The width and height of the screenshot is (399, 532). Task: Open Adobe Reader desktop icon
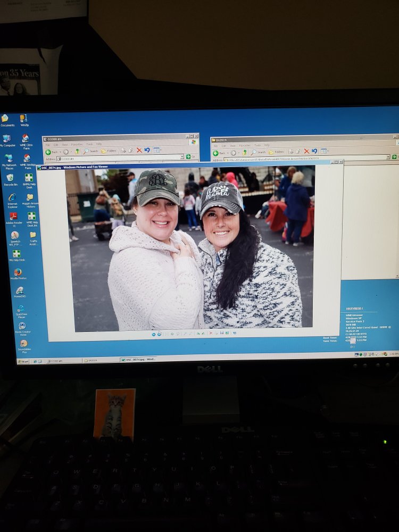click(13, 217)
